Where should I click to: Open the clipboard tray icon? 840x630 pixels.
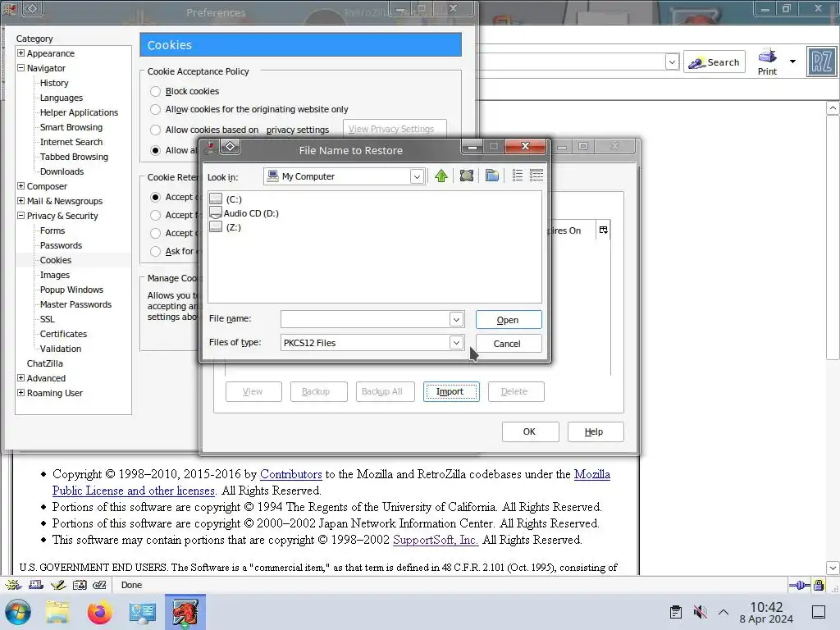click(676, 612)
